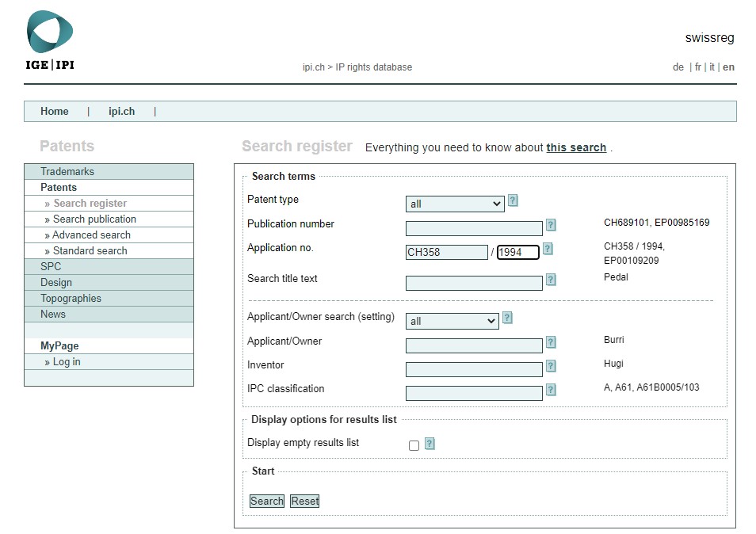Open help icon for Display empty results list
The image size is (756, 534).
430,444
